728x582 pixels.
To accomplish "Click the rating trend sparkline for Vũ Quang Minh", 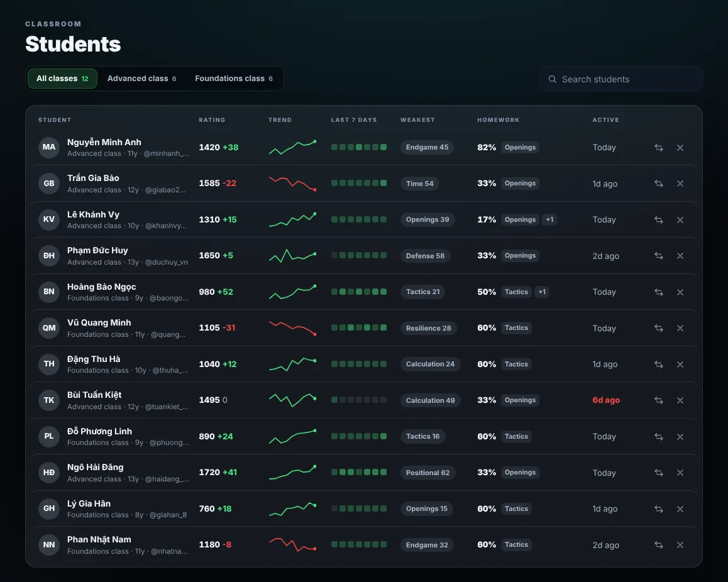I will [x=292, y=327].
